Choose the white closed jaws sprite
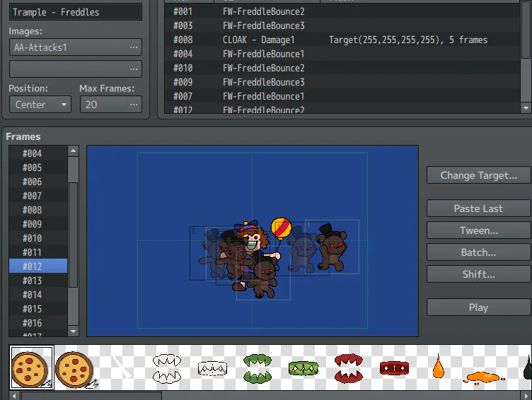Screen dimensions: 532x400 212,368
